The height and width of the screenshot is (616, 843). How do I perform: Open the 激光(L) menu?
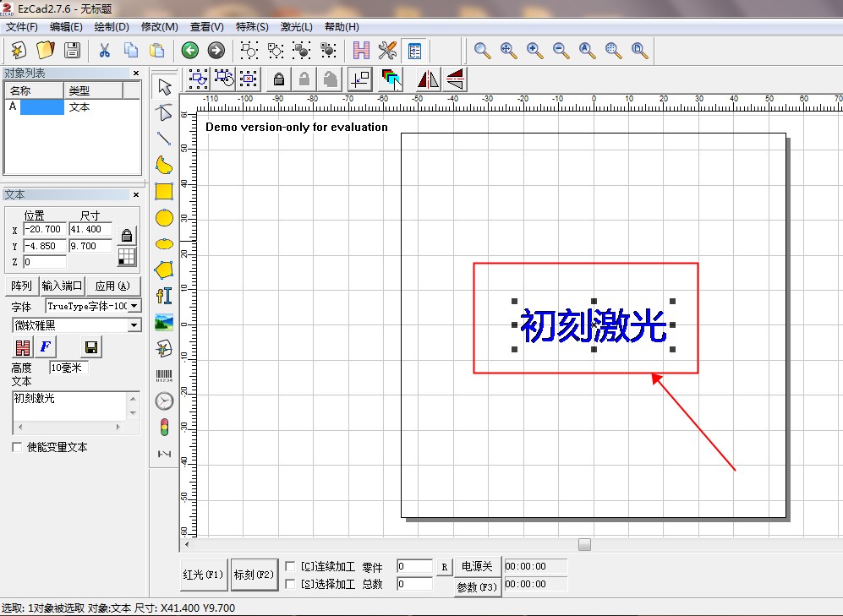coord(296,27)
